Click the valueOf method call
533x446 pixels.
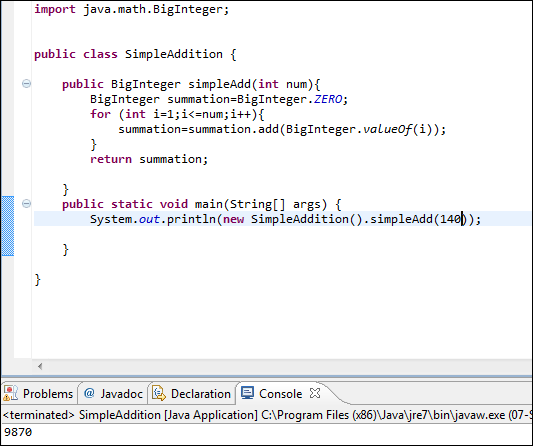pyautogui.click(x=387, y=130)
